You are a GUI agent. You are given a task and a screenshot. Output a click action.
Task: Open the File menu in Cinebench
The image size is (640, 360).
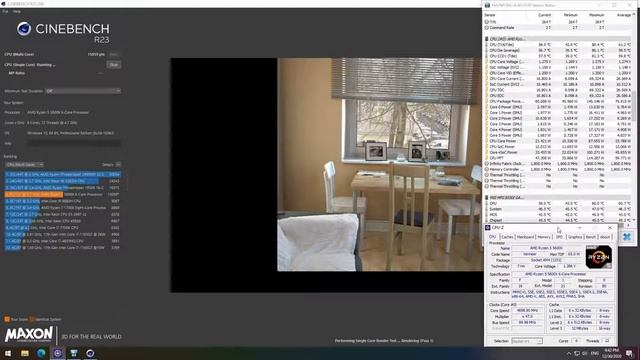click(x=5, y=11)
